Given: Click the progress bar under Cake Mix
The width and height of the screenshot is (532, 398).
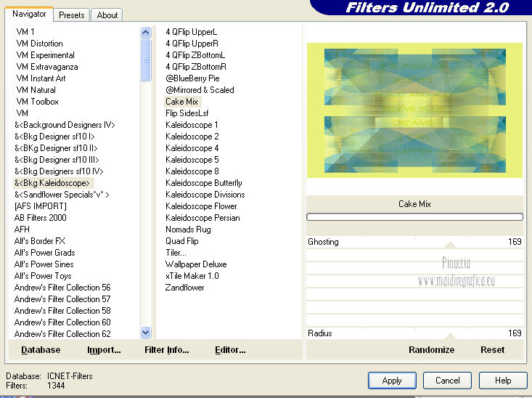Looking at the screenshot, I should 414,216.
